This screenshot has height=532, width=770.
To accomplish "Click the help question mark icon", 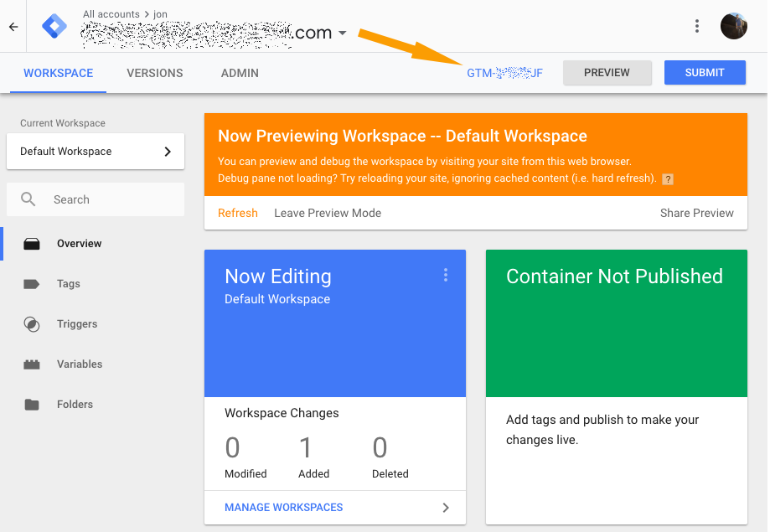I will click(668, 179).
